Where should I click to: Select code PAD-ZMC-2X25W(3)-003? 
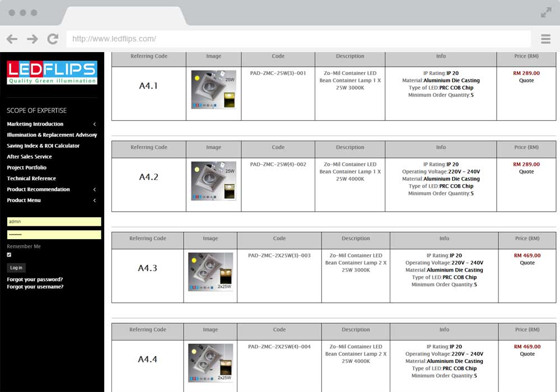point(279,255)
